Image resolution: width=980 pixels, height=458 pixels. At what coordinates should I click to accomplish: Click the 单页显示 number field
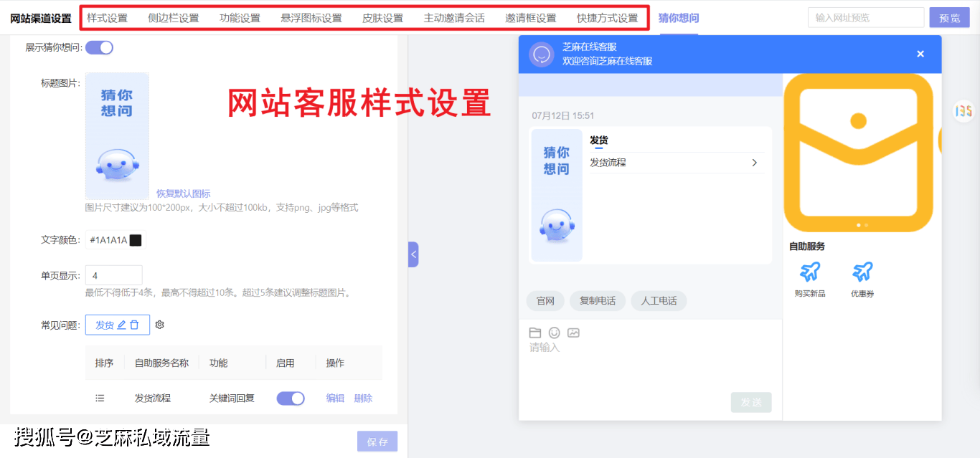(113, 275)
